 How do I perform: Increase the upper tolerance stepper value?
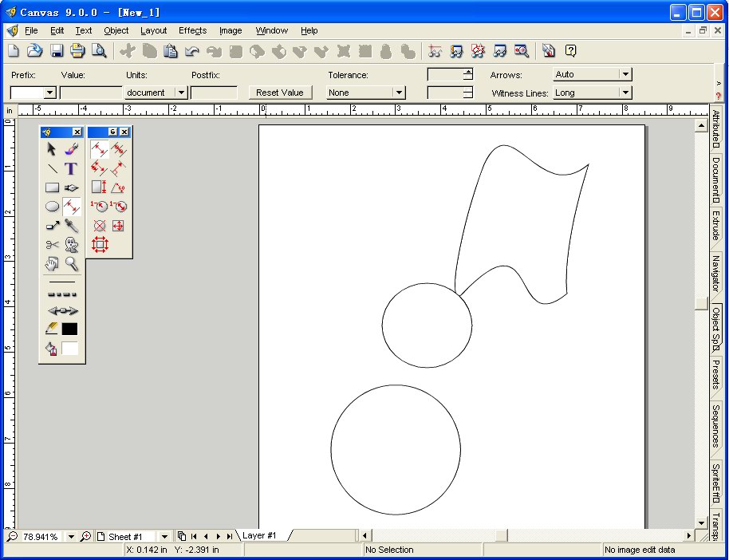[x=467, y=72]
